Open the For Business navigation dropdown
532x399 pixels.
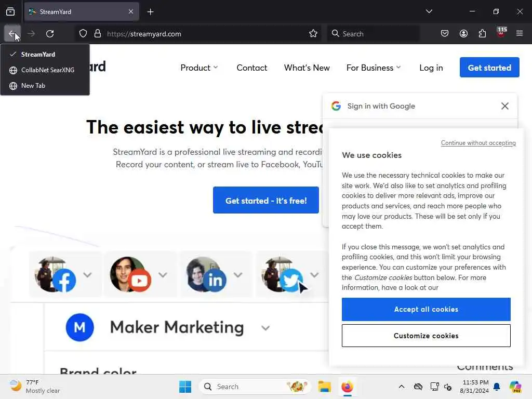click(x=374, y=68)
